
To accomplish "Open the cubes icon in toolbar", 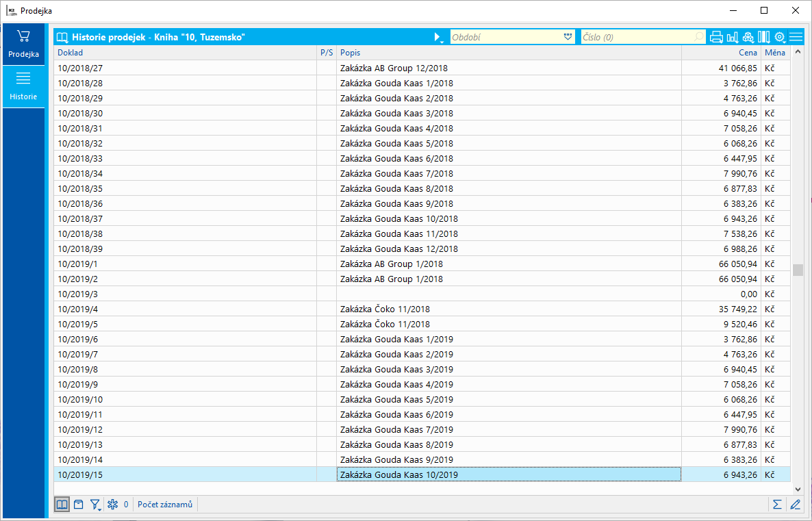I will point(748,37).
